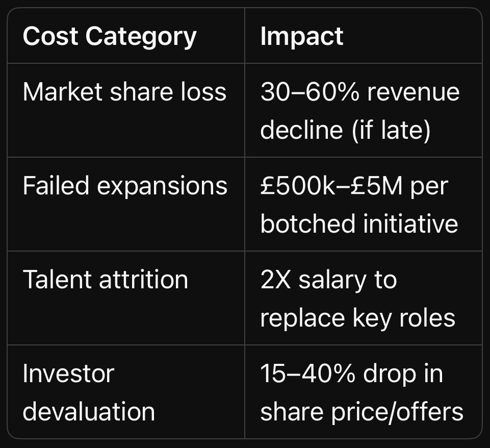490x448 pixels.
Task: Click the "2X salary to replace key roles" cell
Action: click(357, 298)
